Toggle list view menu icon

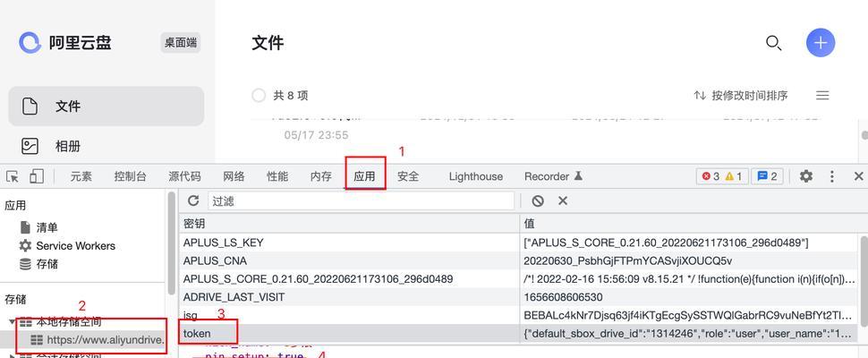click(x=822, y=95)
